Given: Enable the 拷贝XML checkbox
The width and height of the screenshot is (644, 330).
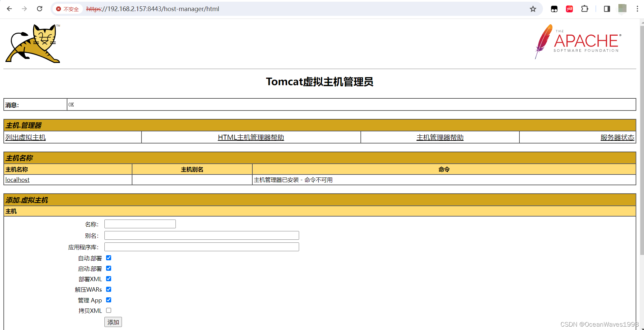Looking at the screenshot, I should point(108,310).
